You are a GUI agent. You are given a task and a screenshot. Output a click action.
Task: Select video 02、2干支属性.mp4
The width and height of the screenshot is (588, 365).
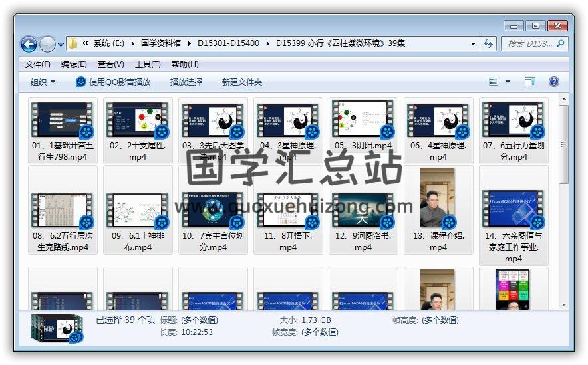pyautogui.click(x=138, y=130)
